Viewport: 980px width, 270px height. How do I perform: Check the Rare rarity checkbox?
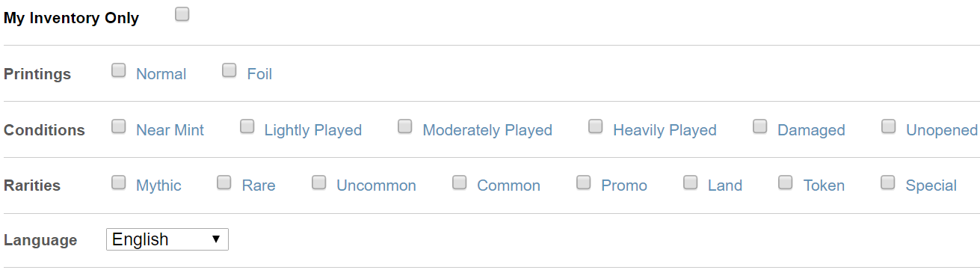pyautogui.click(x=224, y=182)
